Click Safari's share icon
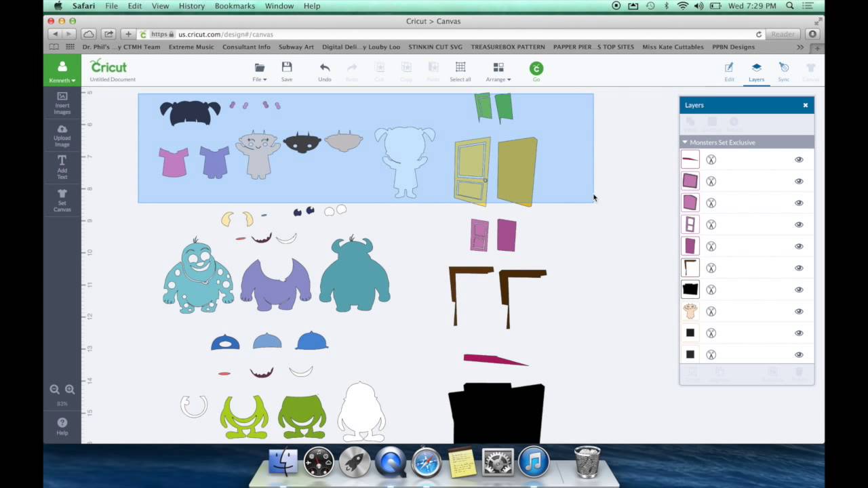 pyautogui.click(x=108, y=34)
